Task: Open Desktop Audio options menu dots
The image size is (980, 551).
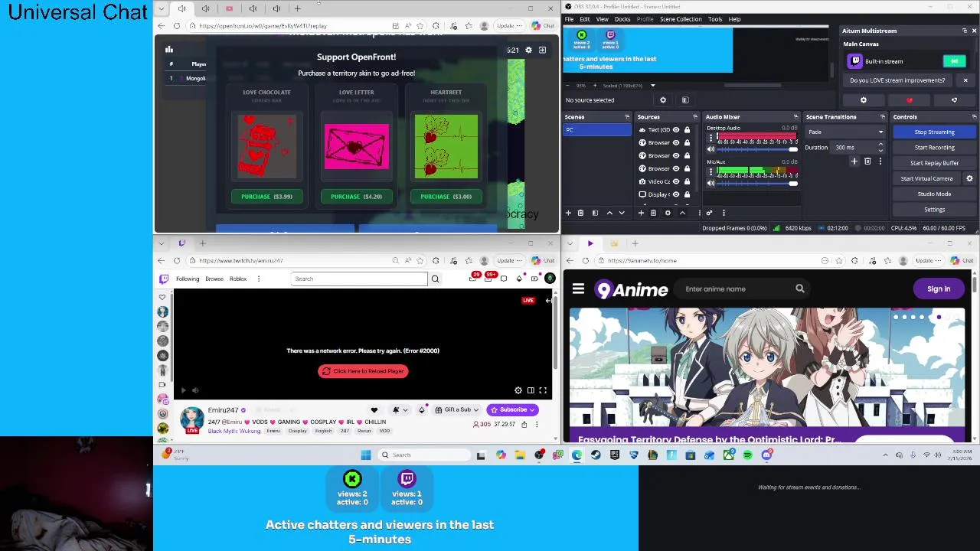Action: (710, 138)
